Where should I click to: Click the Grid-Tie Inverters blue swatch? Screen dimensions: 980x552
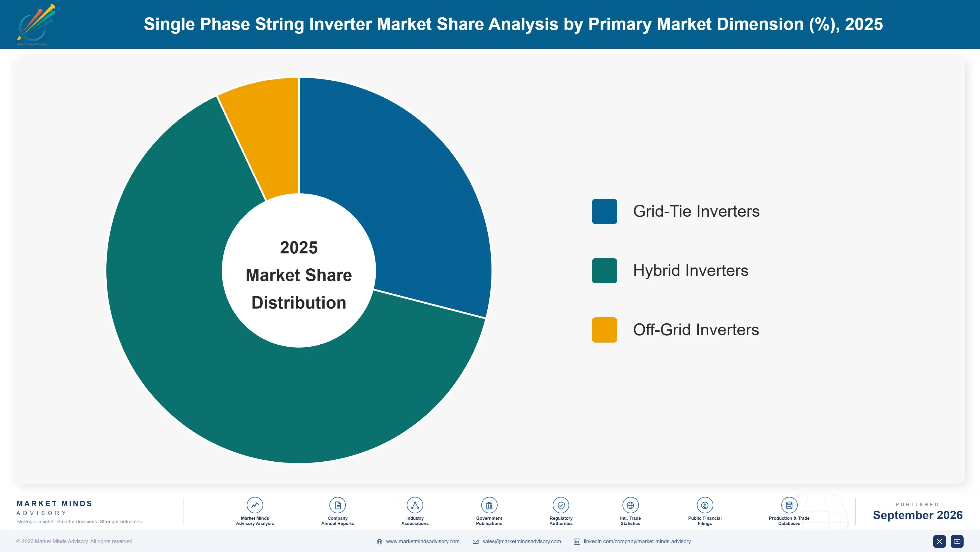604,211
